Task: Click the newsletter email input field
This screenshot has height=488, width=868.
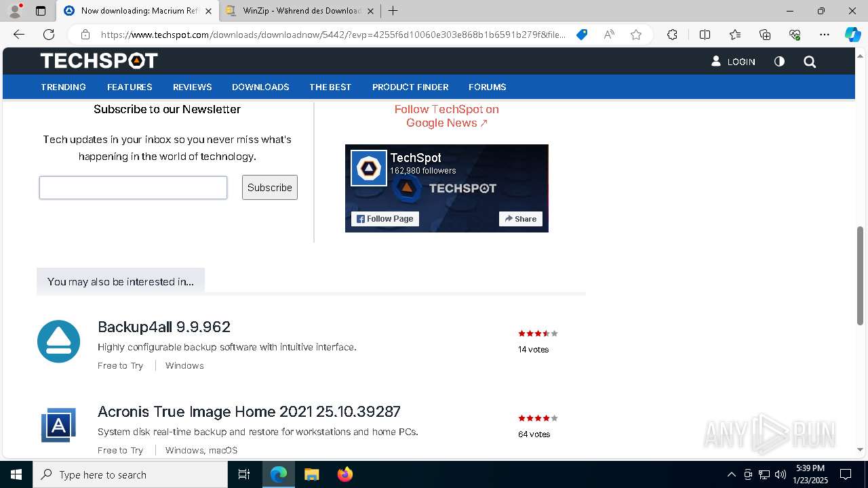Action: [133, 188]
